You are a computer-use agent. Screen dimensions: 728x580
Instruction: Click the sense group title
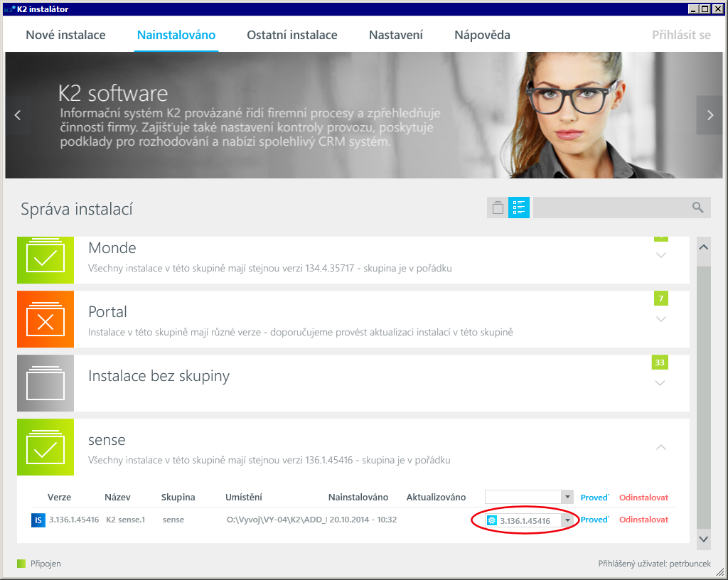(107, 440)
